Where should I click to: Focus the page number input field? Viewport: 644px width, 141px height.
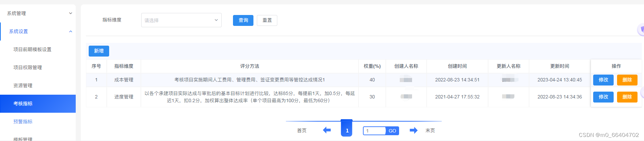click(375, 131)
